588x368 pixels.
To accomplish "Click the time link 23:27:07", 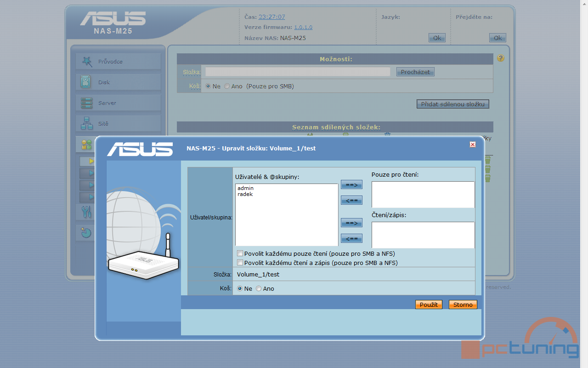I will click(x=271, y=17).
